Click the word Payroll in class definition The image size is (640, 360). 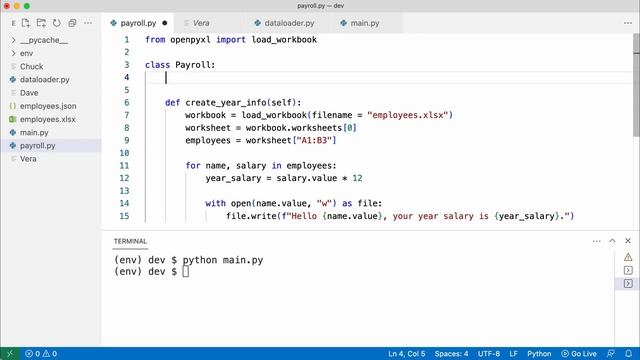tap(193, 65)
